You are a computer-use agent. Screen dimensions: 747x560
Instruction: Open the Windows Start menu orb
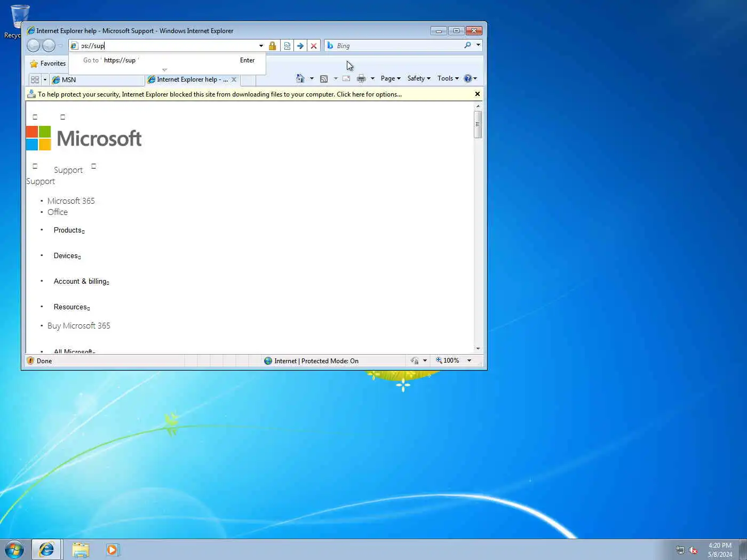(x=14, y=549)
